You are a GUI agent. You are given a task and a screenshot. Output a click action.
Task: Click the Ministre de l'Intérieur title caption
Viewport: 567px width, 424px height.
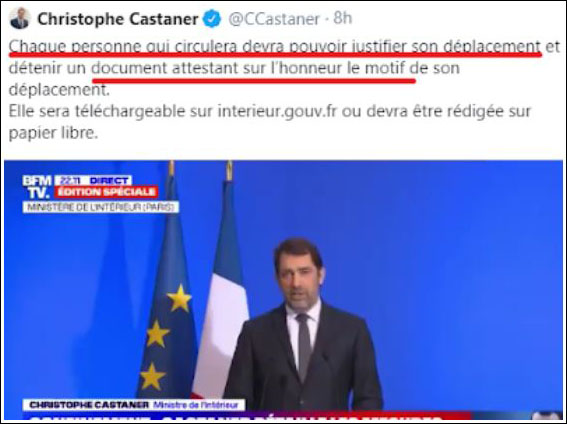click(196, 404)
